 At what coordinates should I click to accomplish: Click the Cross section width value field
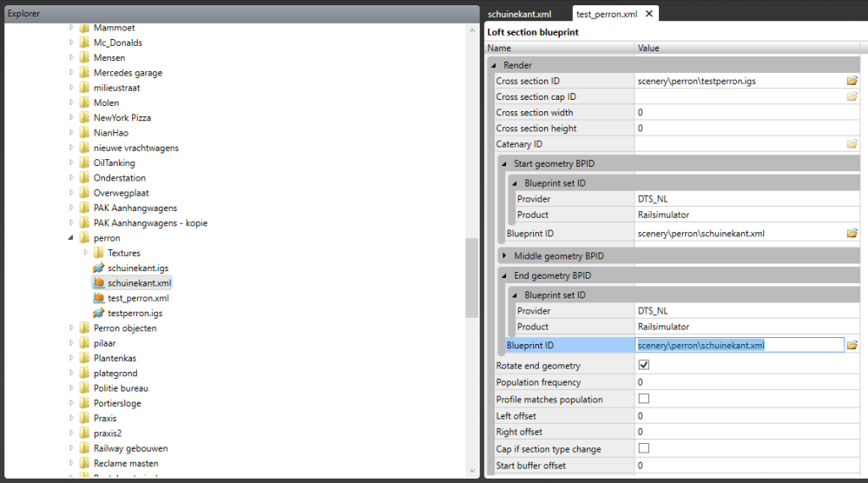(738, 112)
